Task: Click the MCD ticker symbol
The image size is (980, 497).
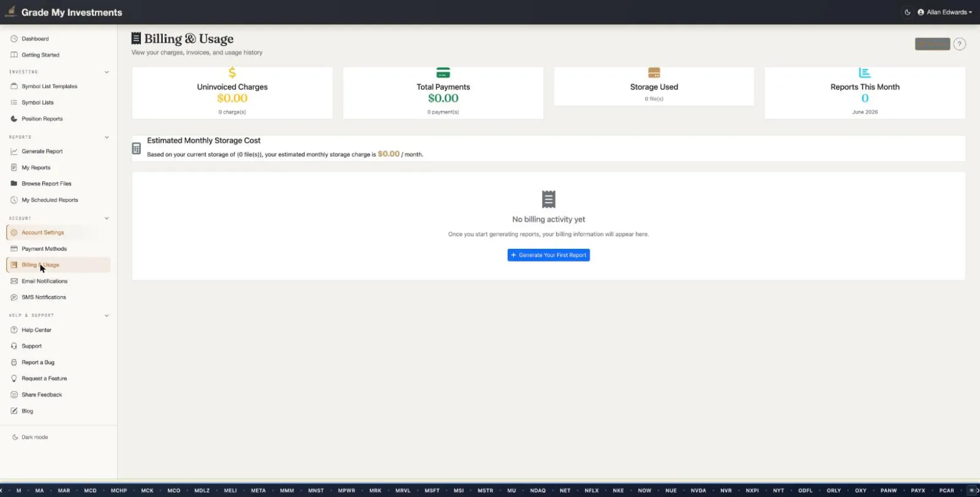Action: pos(90,491)
